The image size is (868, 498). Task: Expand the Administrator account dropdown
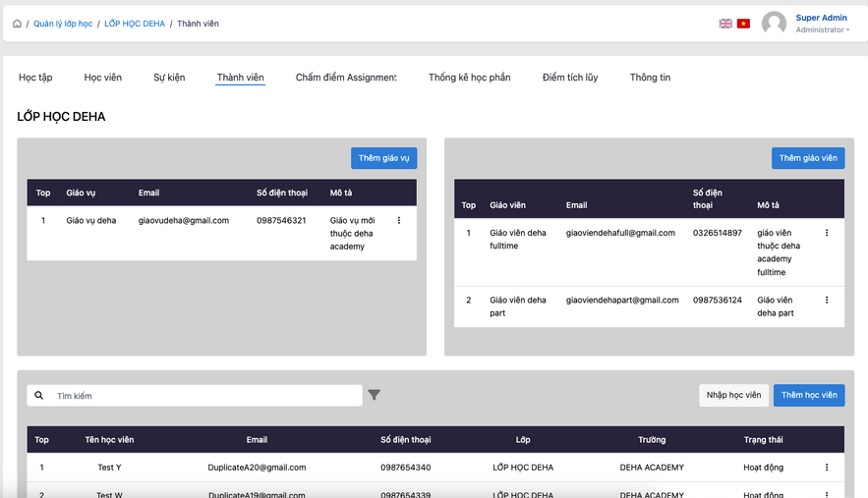(823, 30)
